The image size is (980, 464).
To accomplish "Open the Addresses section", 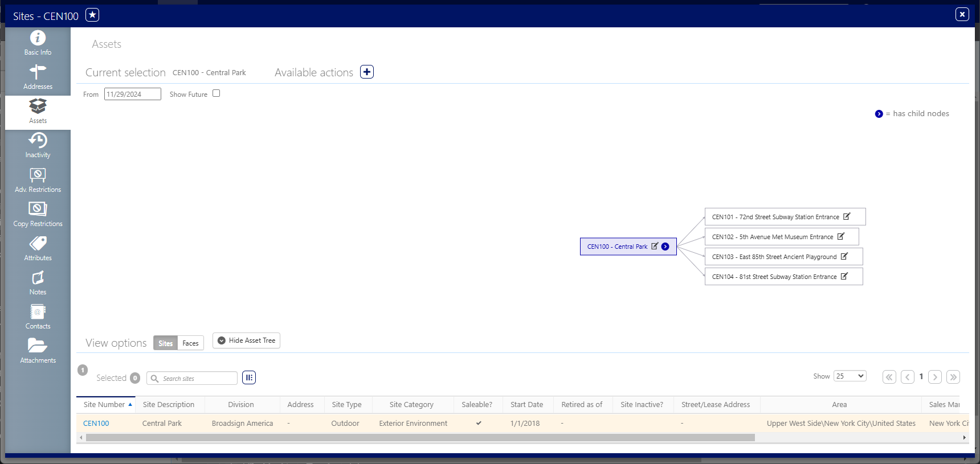I will pos(38,78).
